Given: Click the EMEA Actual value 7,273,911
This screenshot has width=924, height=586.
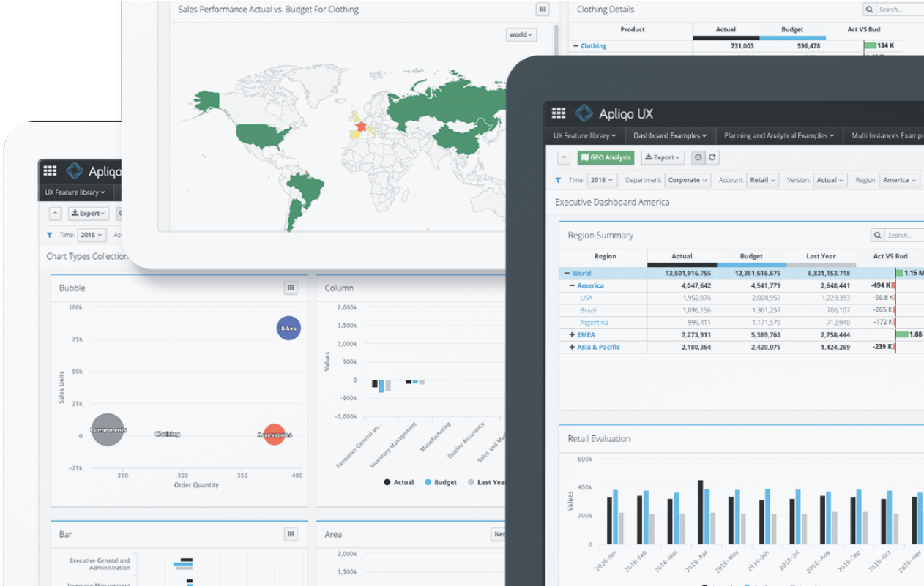Looking at the screenshot, I should click(696, 334).
